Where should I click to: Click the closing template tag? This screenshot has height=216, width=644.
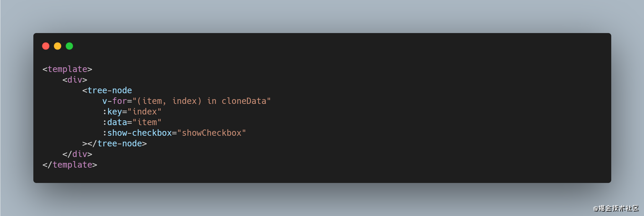point(70,165)
